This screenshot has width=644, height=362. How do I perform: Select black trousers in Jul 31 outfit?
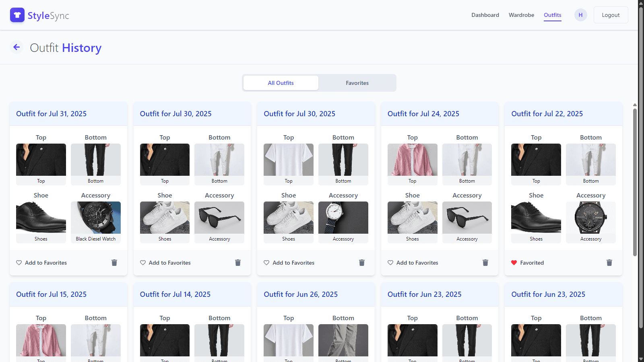coord(96,160)
